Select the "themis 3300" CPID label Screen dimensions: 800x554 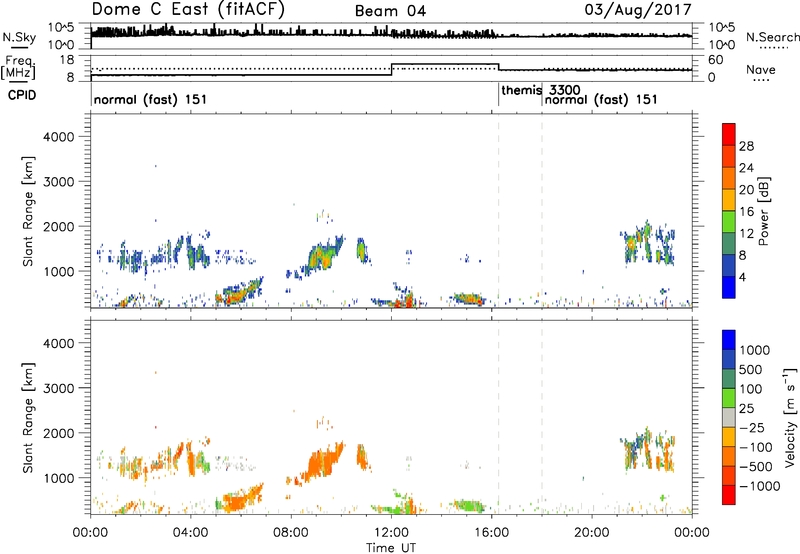541,90
